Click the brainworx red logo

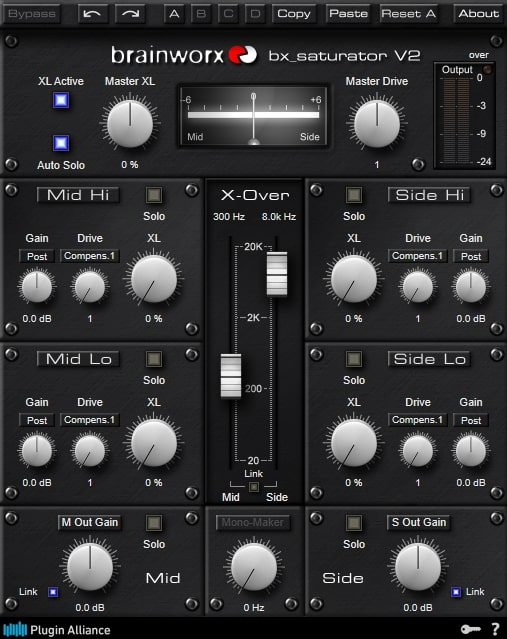242,55
